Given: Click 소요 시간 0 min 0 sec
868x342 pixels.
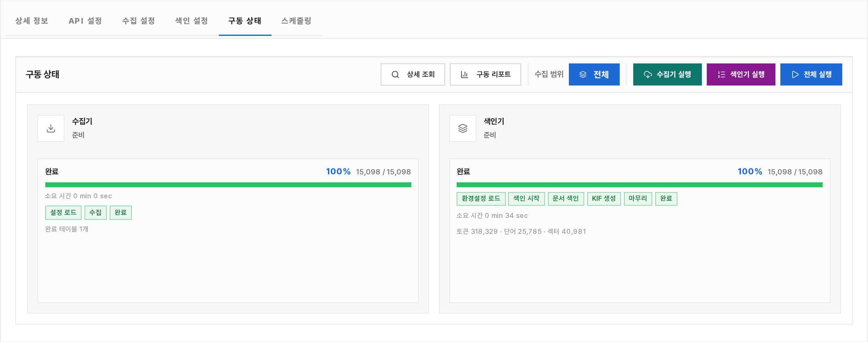Looking at the screenshot, I should 78,196.
